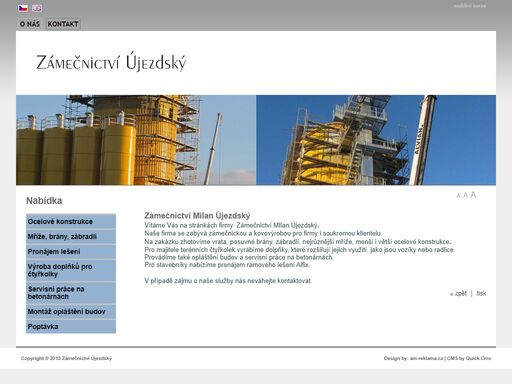
Task: Click the « zpět back link
Action: pyautogui.click(x=458, y=293)
